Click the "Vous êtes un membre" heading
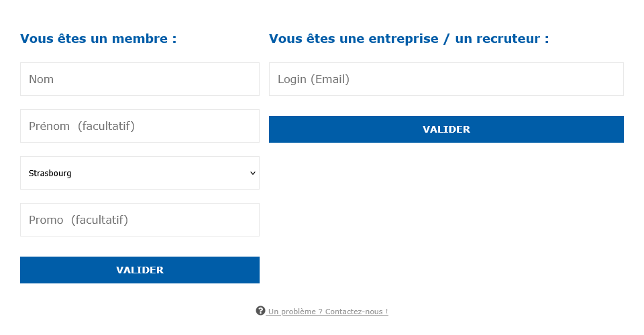The height and width of the screenshot is (335, 644). pyautogui.click(x=98, y=39)
